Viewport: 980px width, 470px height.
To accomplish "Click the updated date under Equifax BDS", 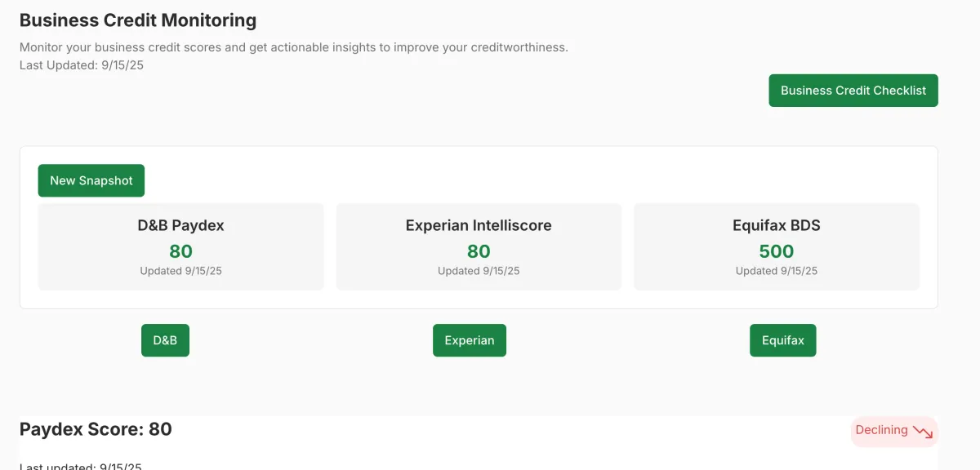I will 776,271.
